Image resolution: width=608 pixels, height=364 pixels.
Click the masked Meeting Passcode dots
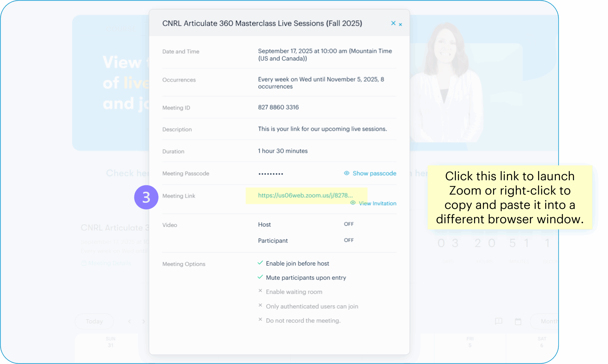click(271, 174)
